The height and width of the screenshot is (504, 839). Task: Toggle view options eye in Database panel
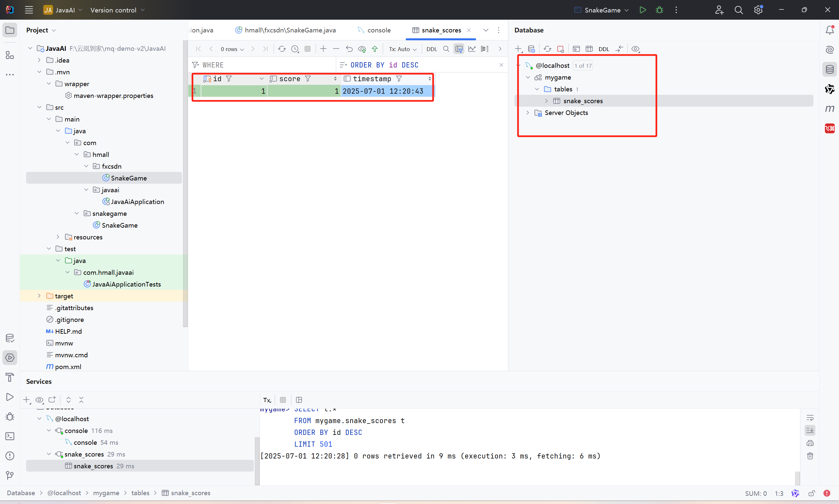[x=635, y=49]
